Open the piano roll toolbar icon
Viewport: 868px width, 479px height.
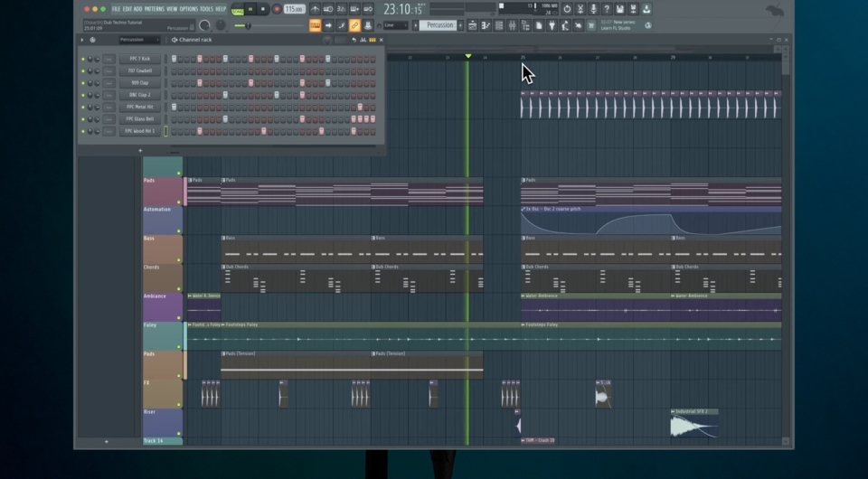pos(486,25)
